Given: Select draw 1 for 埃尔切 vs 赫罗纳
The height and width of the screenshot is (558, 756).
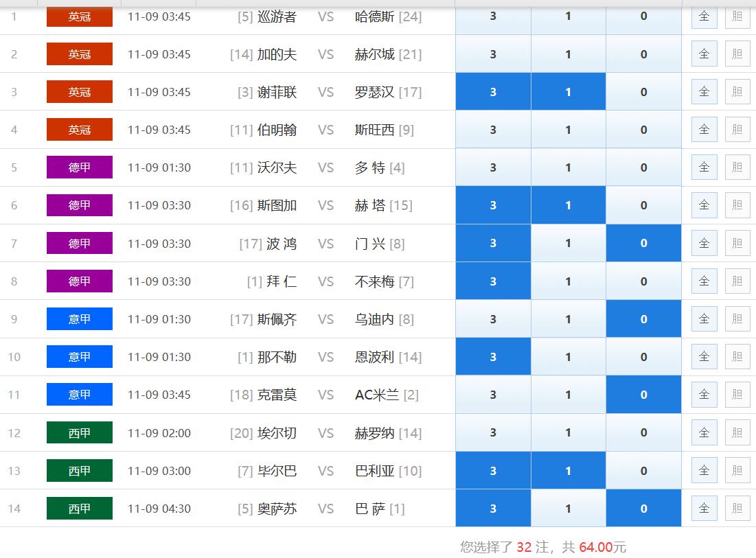Looking at the screenshot, I should pyautogui.click(x=568, y=432).
